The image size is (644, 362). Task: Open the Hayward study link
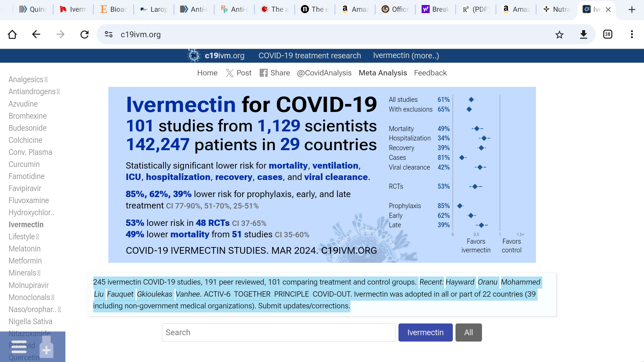point(460,282)
